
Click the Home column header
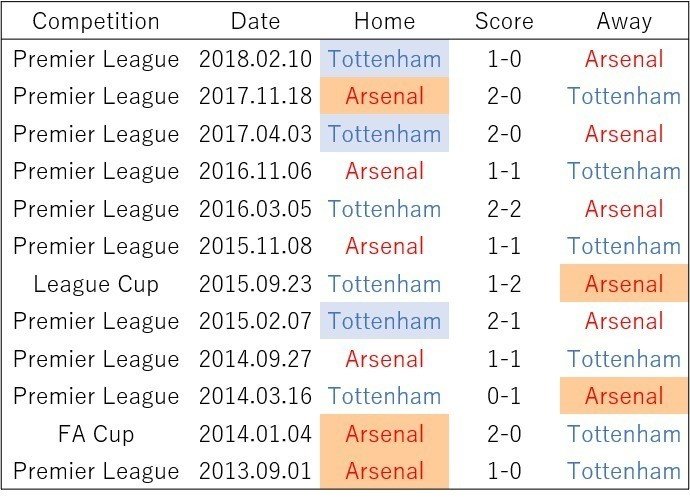tap(384, 21)
